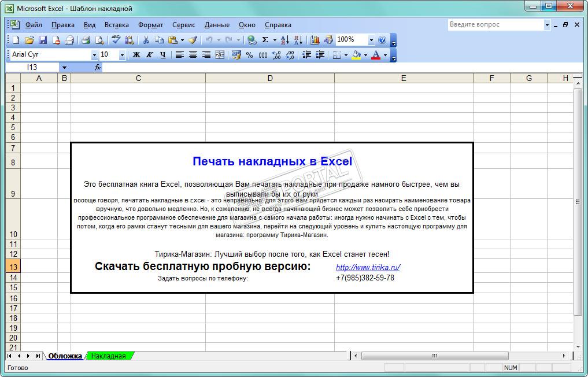
Task: Apply the red Font Color
Action: click(376, 55)
